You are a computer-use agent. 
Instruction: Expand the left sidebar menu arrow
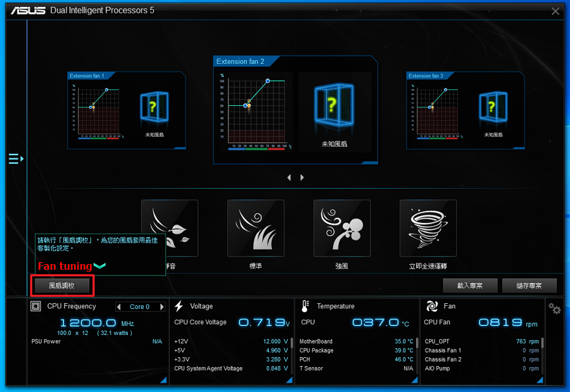(x=16, y=159)
